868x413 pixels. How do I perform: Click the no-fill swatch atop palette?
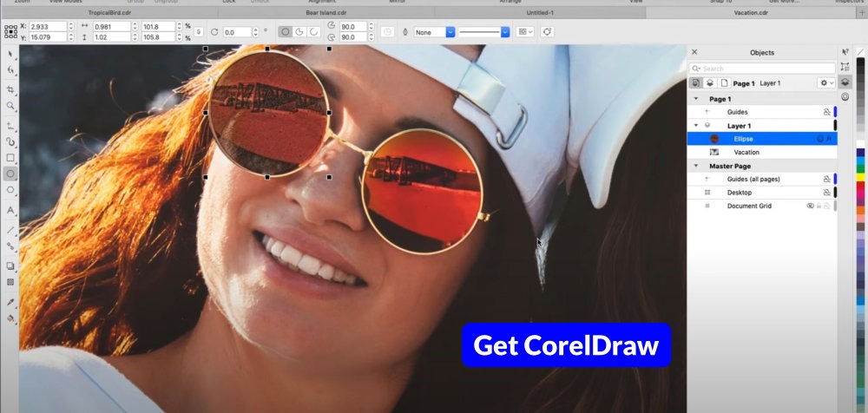coord(860,52)
